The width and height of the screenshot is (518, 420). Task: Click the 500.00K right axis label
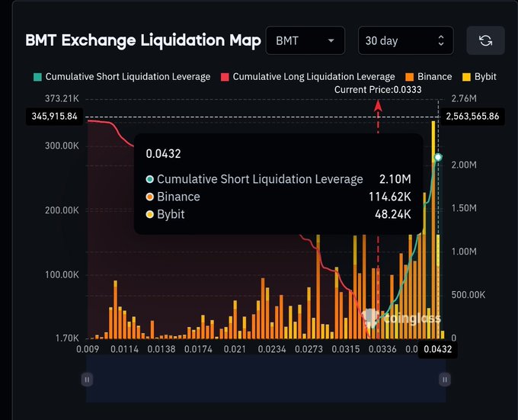coord(468,295)
